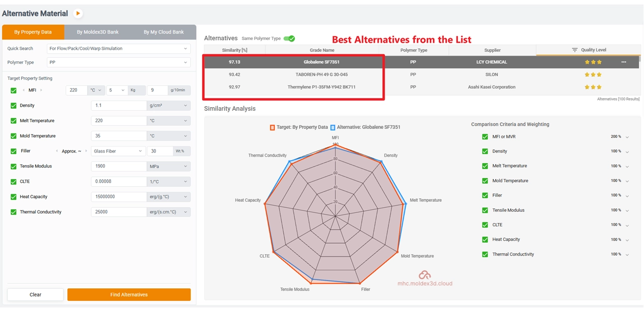644x312 pixels.
Task: Uncheck the Density target property checkbox
Action: click(14, 106)
